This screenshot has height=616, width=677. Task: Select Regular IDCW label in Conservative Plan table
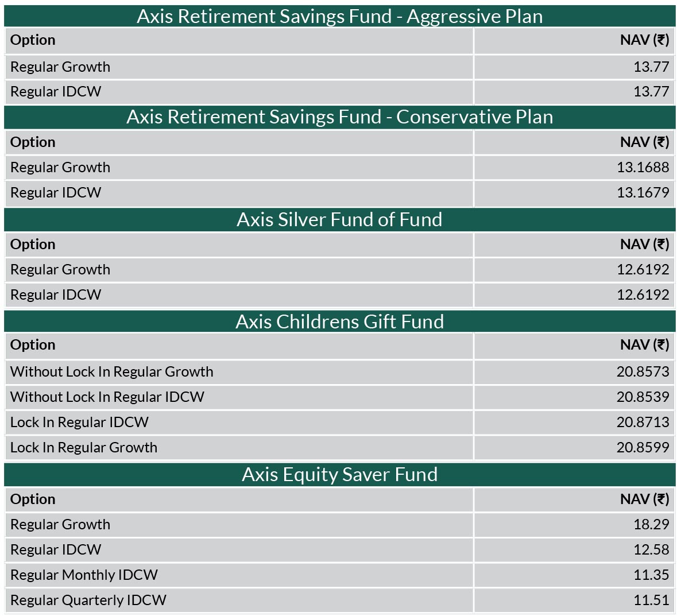tap(56, 192)
